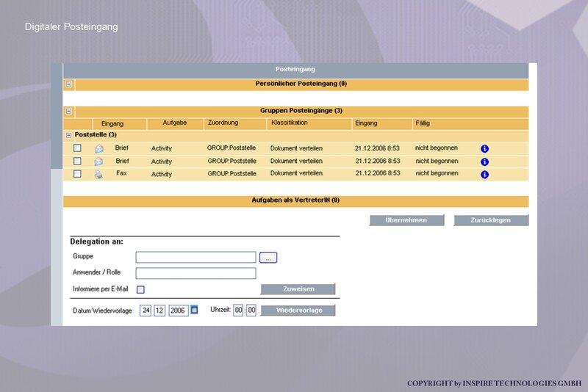This screenshot has height=392, width=588.
Task: Enable Informiere per E-Mail checkbox
Action: pyautogui.click(x=140, y=289)
